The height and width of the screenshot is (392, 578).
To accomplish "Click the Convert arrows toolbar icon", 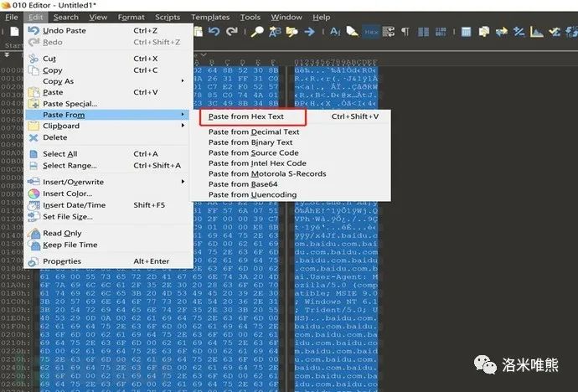I will pos(501,32).
